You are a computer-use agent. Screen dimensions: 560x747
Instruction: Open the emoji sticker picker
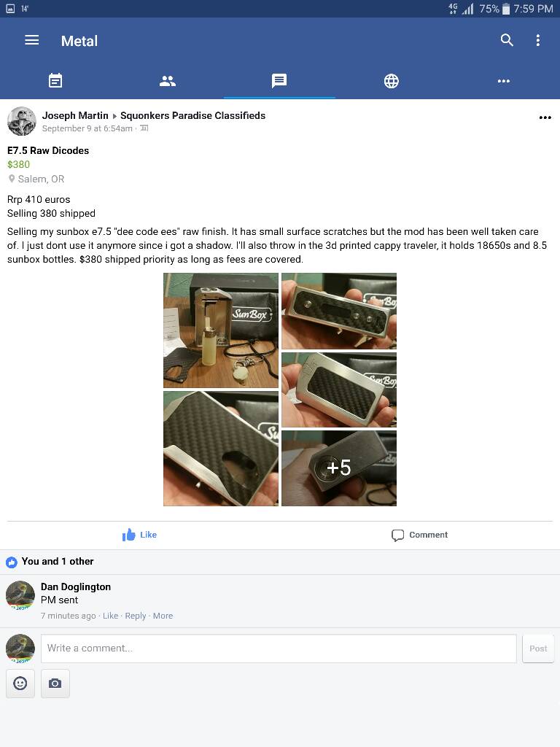(x=20, y=684)
